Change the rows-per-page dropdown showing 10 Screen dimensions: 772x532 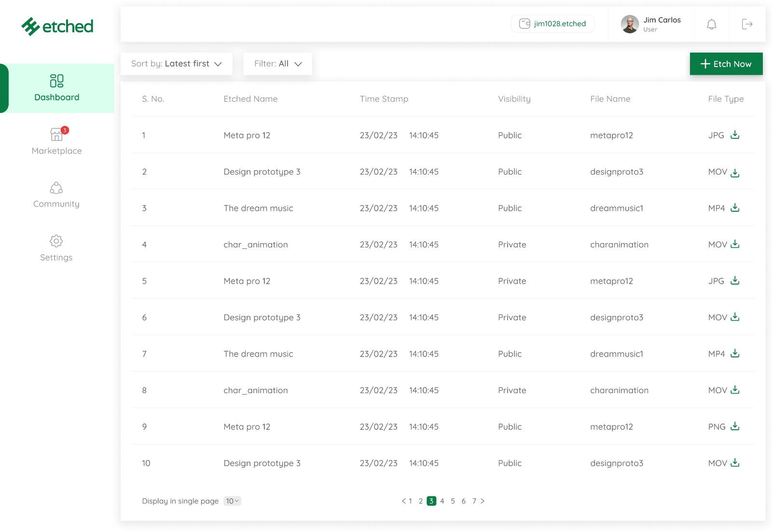(232, 501)
